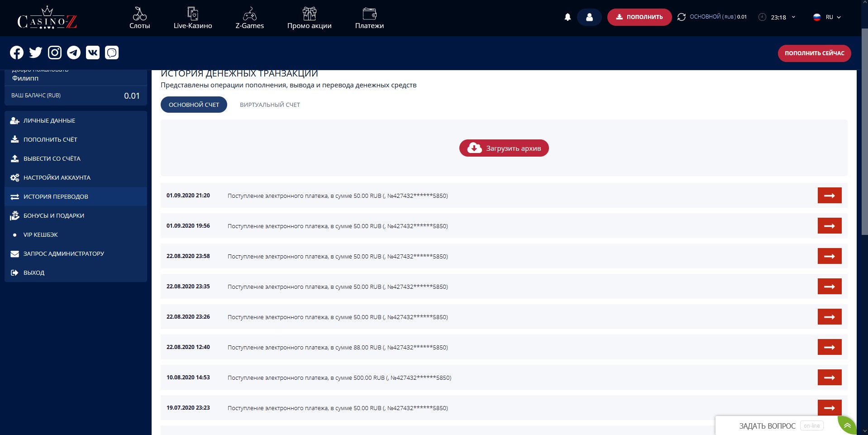Viewport: 868px width, 435px height.
Task: Open the user profile icon
Action: pyautogui.click(x=589, y=17)
